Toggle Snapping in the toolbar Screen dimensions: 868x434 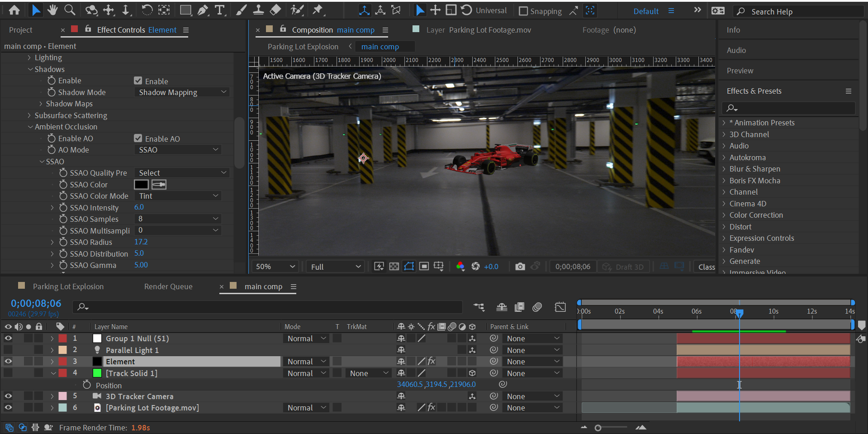coord(523,11)
